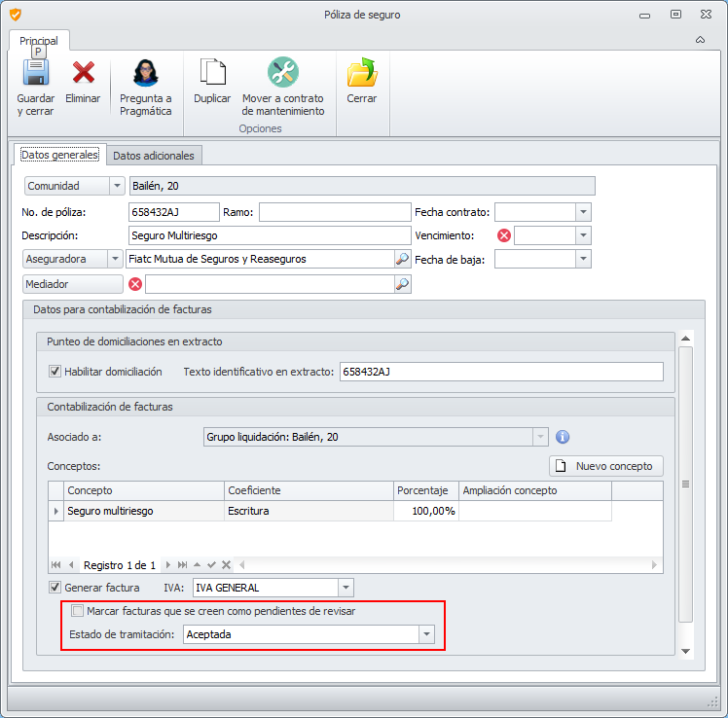Click the magnifier next to Aseguradora field

(x=402, y=259)
